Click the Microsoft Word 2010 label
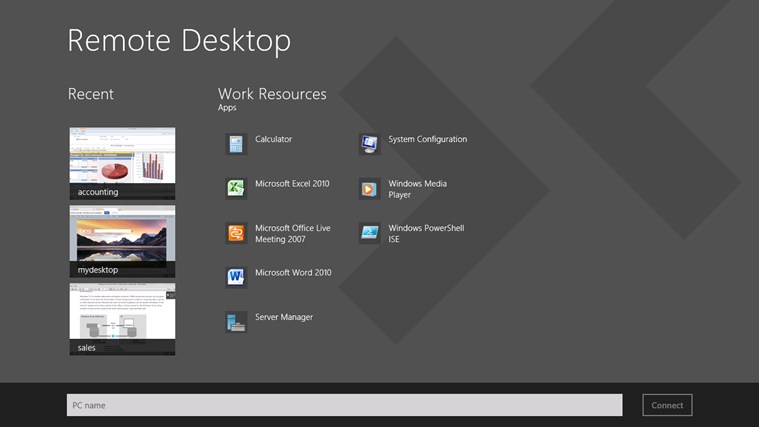Image resolution: width=759 pixels, height=427 pixels. click(293, 273)
